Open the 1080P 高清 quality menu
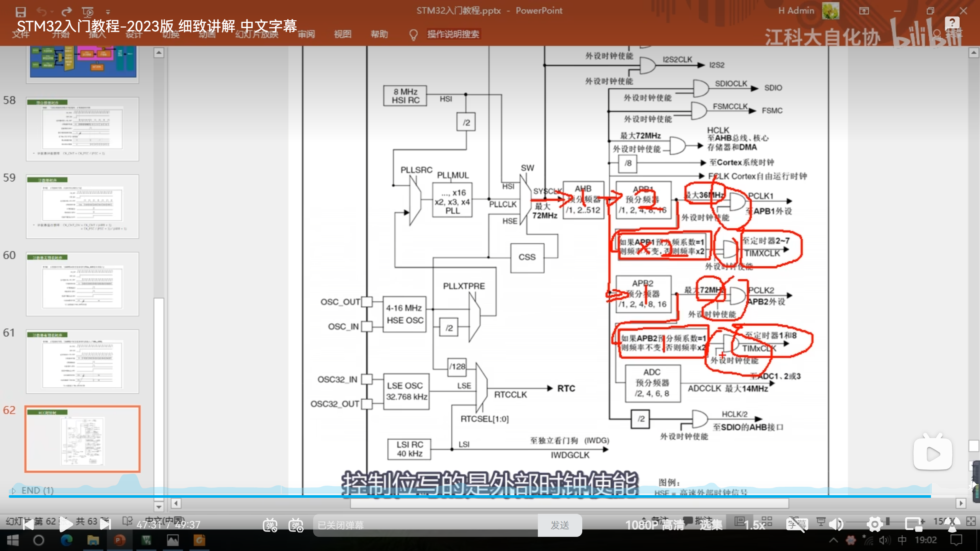Image resolution: width=980 pixels, height=551 pixels. 655,525
